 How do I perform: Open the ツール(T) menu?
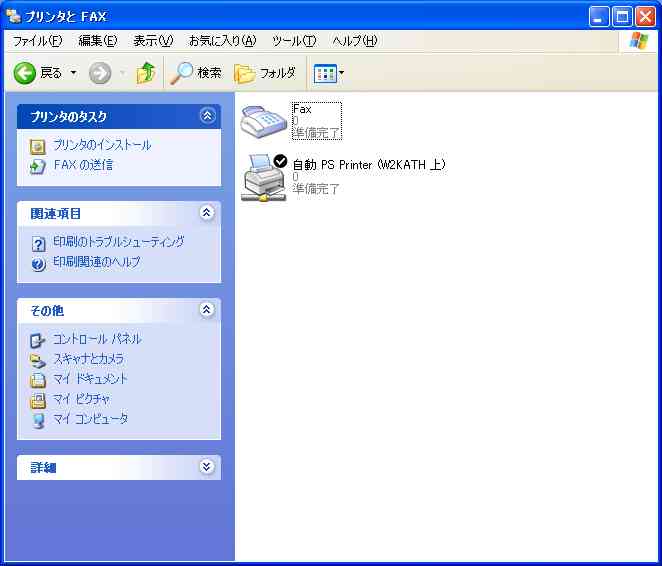(294, 41)
